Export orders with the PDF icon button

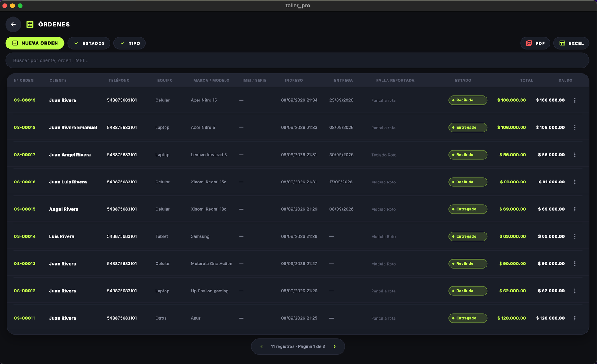(x=535, y=43)
